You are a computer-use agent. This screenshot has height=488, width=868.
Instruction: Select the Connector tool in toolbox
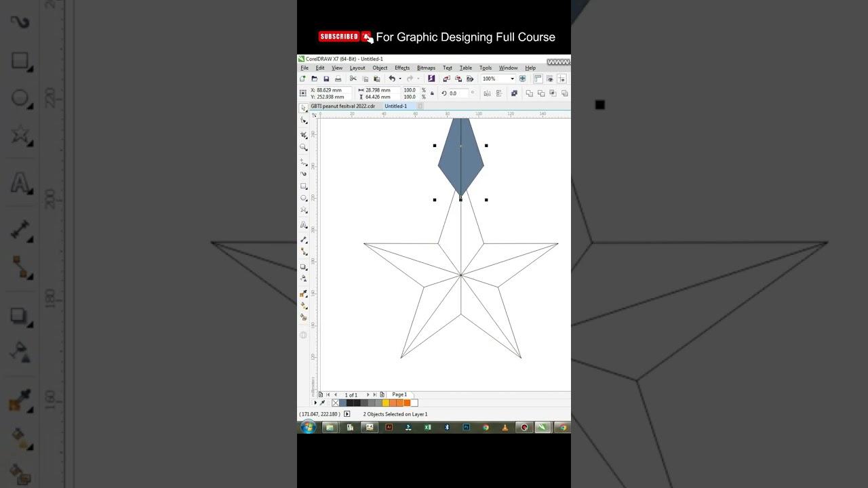point(303,251)
